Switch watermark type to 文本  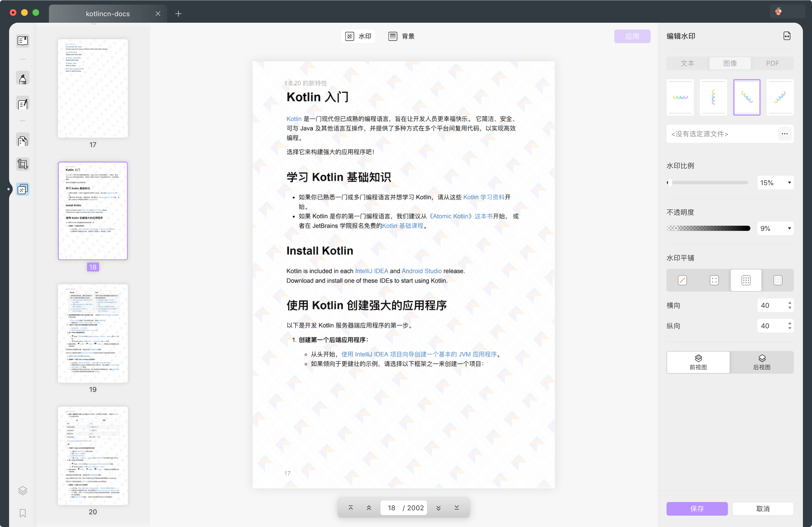(x=687, y=63)
